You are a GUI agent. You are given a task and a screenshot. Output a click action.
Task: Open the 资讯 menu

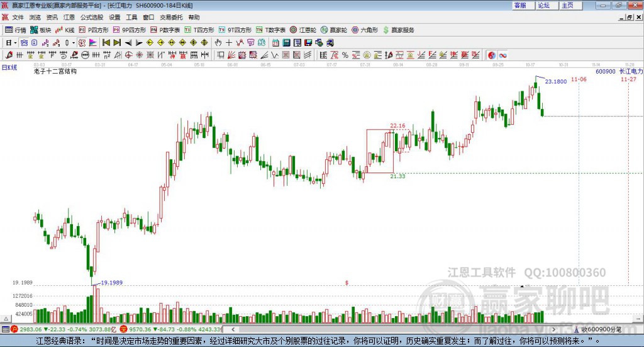(x=52, y=17)
